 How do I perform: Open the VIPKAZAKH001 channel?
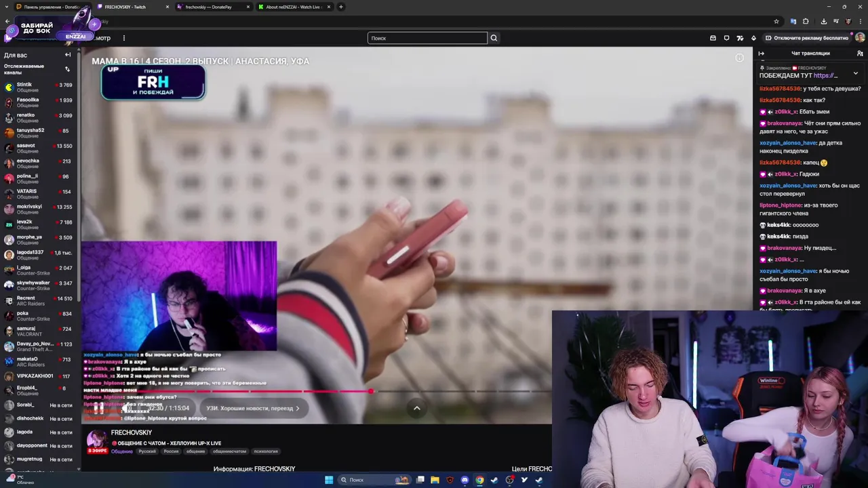(x=40, y=375)
